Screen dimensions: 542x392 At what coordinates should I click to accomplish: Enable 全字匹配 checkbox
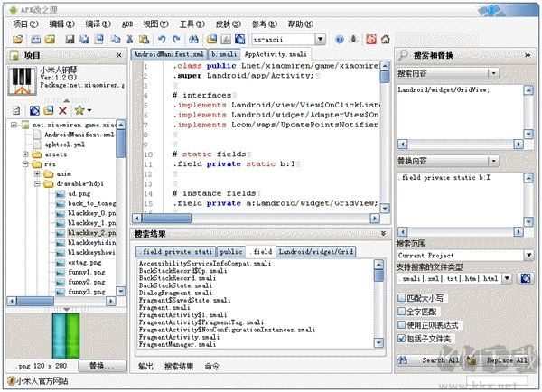(x=401, y=312)
